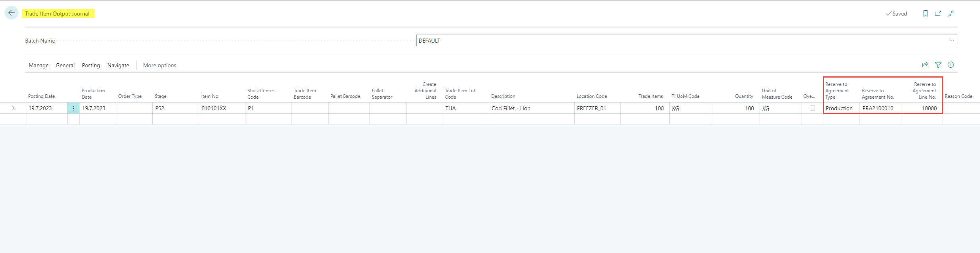Click the Batch Name DEFAULT field
This screenshot has width=980, height=253.
click(x=676, y=41)
